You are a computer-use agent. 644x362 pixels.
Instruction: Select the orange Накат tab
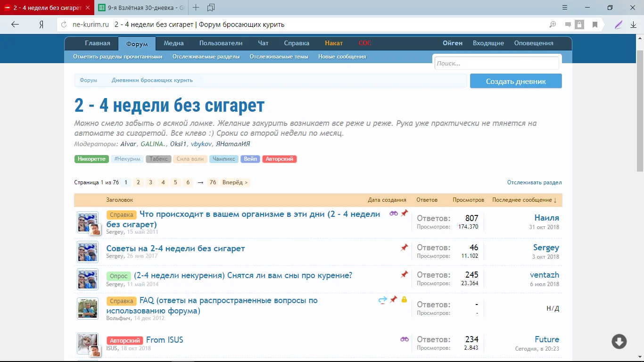[334, 43]
